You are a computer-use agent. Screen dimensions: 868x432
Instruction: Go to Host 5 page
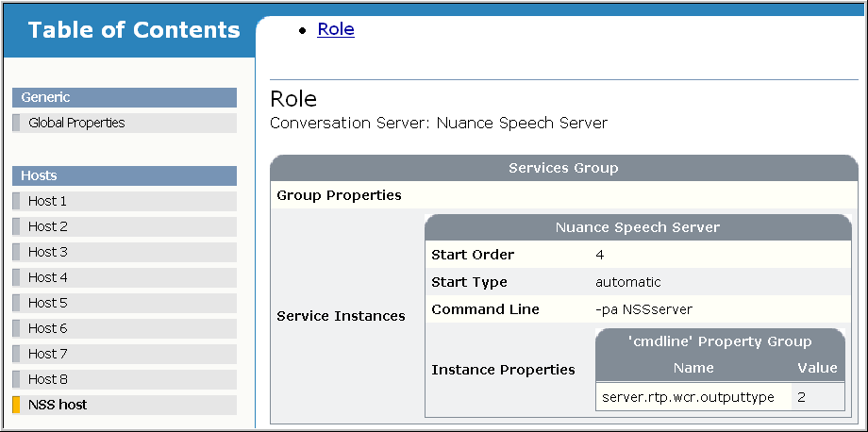point(47,303)
